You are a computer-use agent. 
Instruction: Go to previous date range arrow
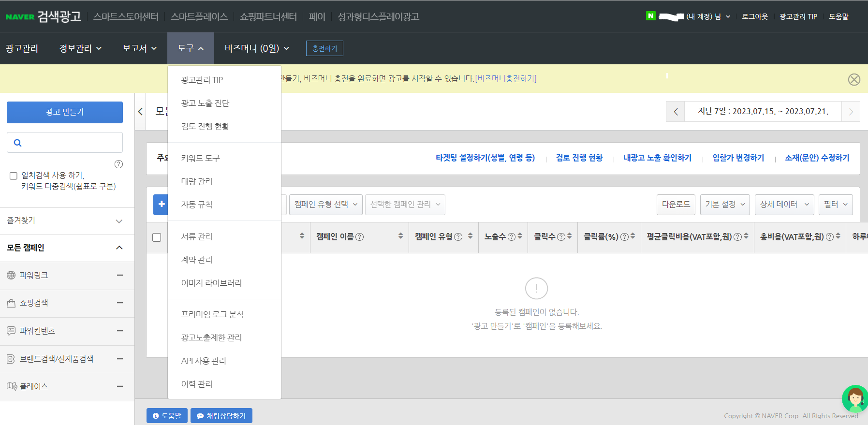click(676, 111)
